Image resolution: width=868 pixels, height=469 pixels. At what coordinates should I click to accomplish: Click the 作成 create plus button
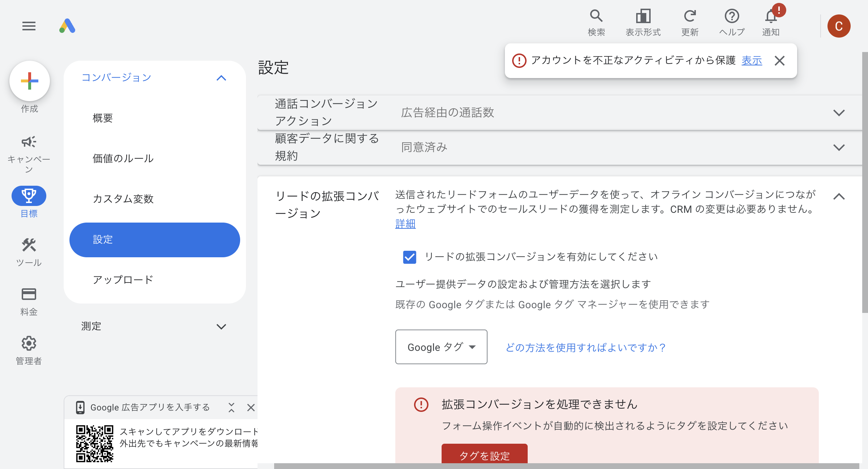pyautogui.click(x=30, y=81)
